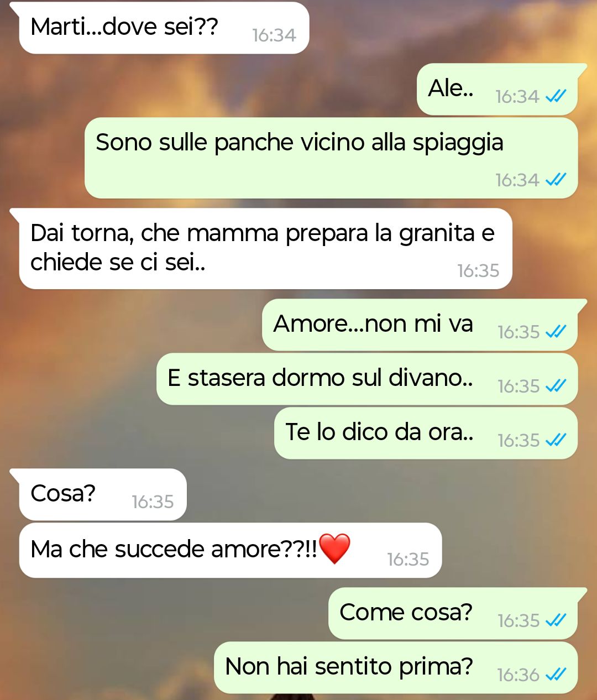Select "E stasera dormo sul divano.." message
The height and width of the screenshot is (700, 597).
point(367,379)
